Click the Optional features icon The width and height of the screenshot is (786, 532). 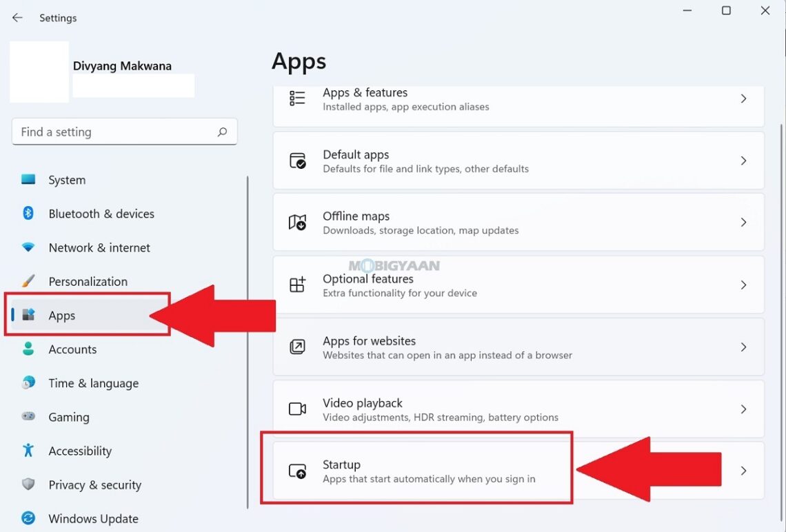coord(296,285)
